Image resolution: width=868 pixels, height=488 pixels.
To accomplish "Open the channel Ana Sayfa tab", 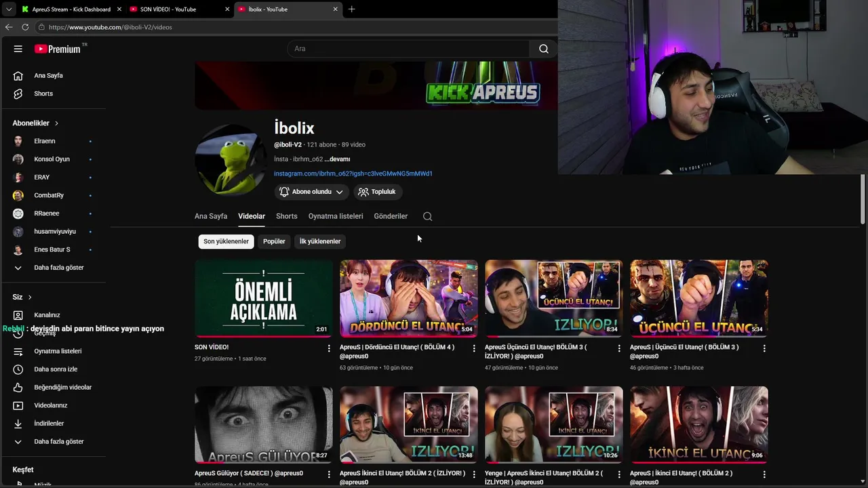I will pyautogui.click(x=211, y=216).
